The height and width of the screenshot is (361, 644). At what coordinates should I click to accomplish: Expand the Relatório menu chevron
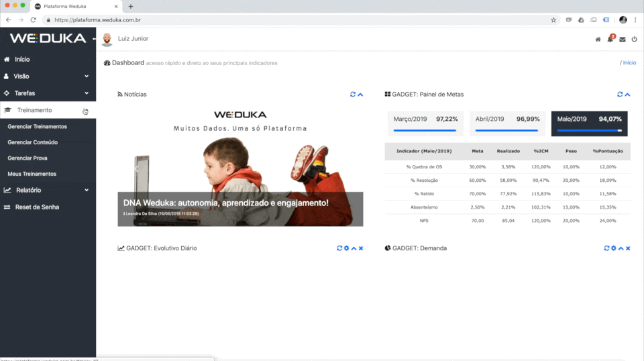[87, 190]
